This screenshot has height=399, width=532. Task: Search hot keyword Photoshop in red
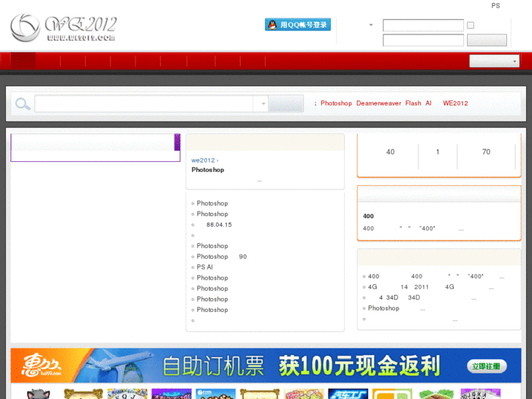(x=336, y=103)
